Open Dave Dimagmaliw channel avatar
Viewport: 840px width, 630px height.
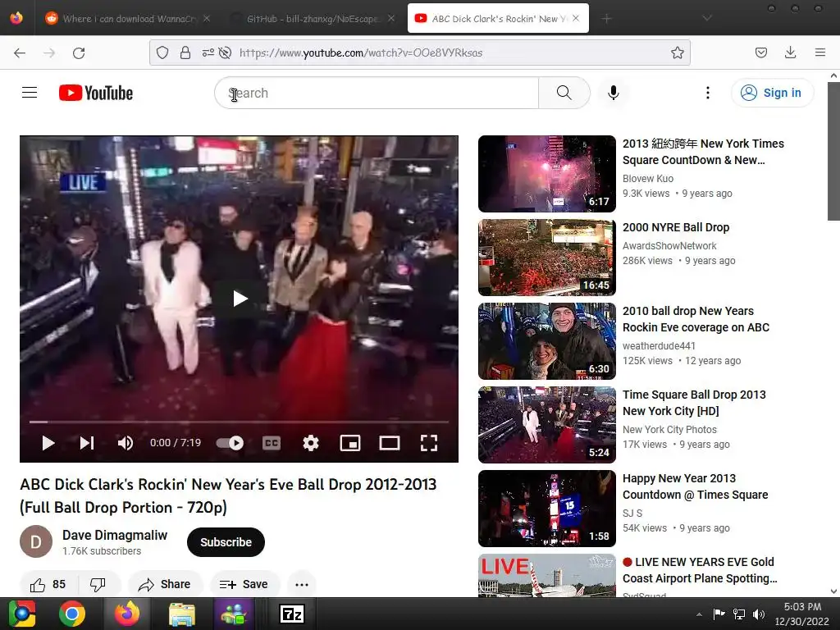tap(36, 541)
